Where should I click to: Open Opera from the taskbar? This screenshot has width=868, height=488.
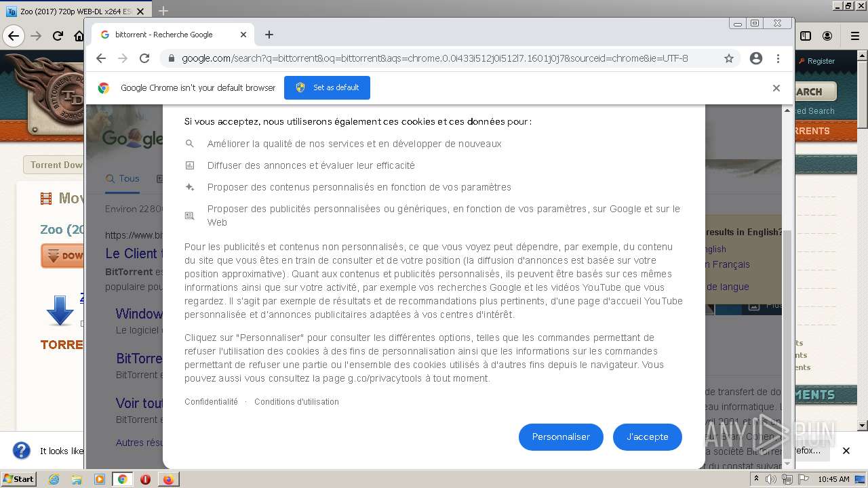point(145,479)
